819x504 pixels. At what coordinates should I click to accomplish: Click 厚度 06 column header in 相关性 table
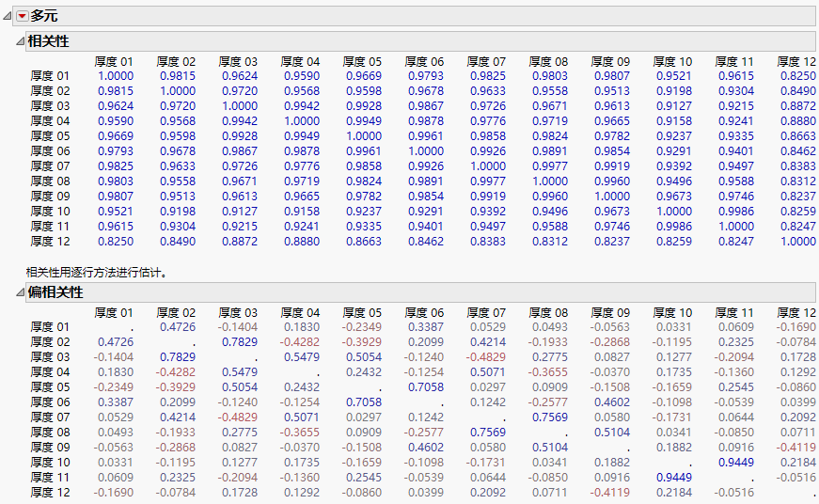tap(424, 62)
